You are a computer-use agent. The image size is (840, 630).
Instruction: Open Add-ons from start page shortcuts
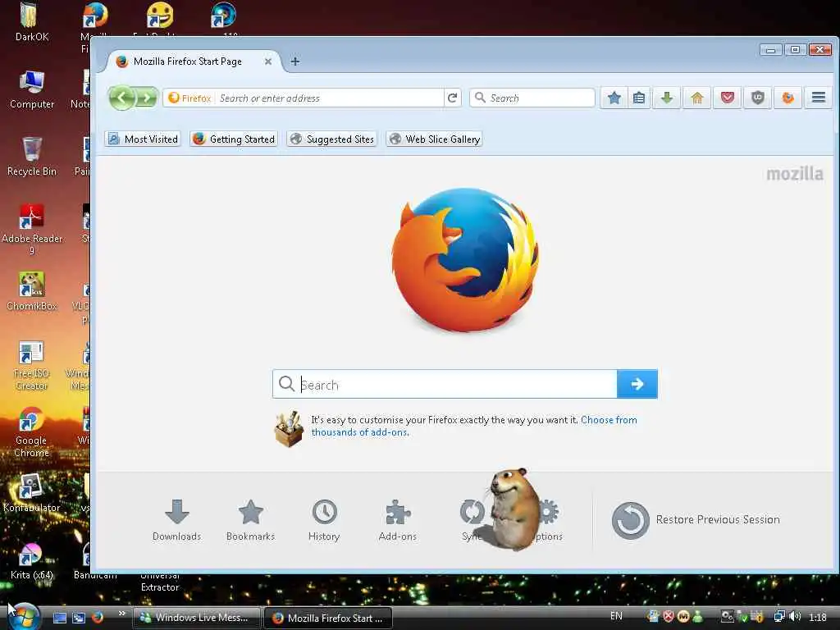(x=398, y=519)
